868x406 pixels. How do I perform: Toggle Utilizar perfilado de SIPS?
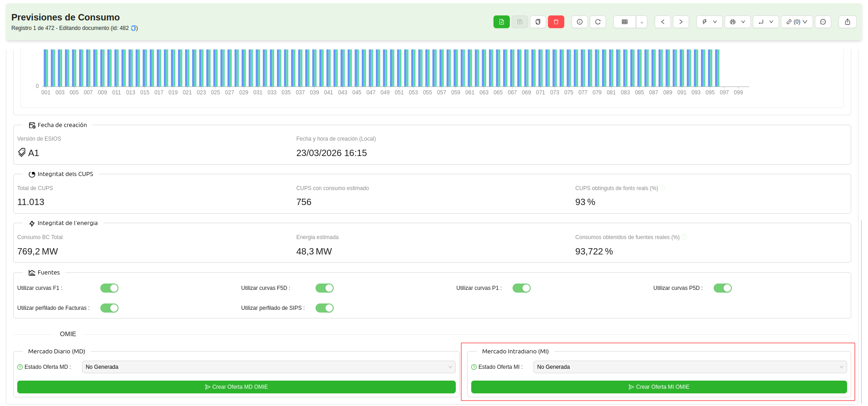click(325, 308)
